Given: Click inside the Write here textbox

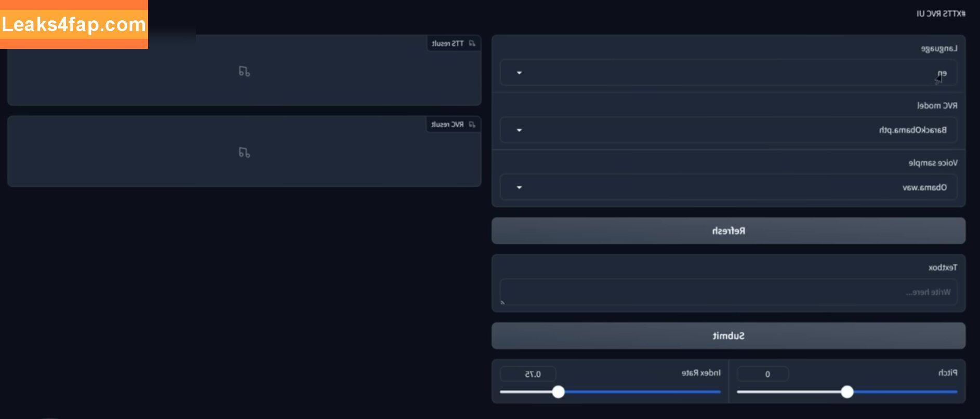Looking at the screenshot, I should coord(729,292).
